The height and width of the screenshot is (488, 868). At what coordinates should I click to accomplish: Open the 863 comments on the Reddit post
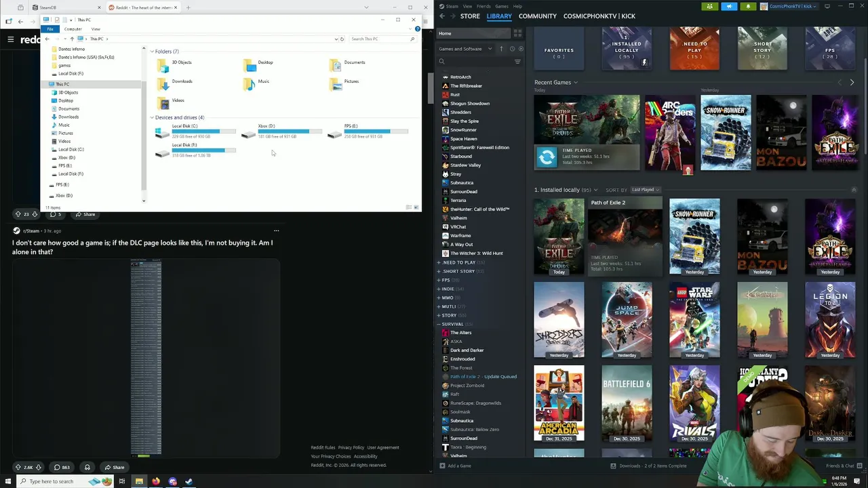(x=62, y=467)
